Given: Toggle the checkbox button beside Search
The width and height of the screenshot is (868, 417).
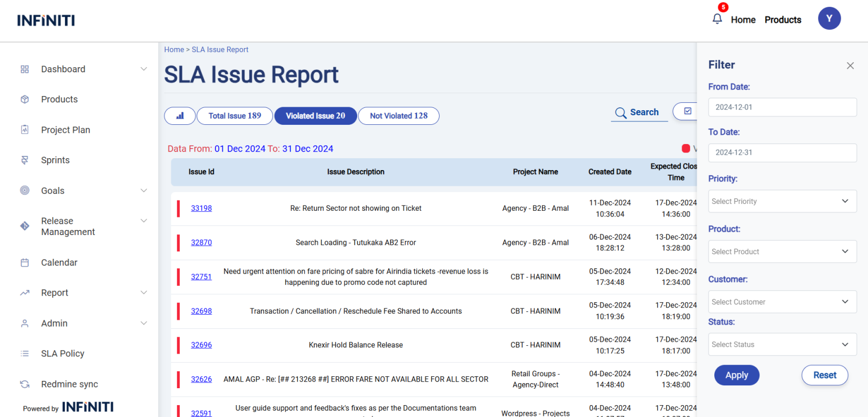Looking at the screenshot, I should [x=687, y=111].
